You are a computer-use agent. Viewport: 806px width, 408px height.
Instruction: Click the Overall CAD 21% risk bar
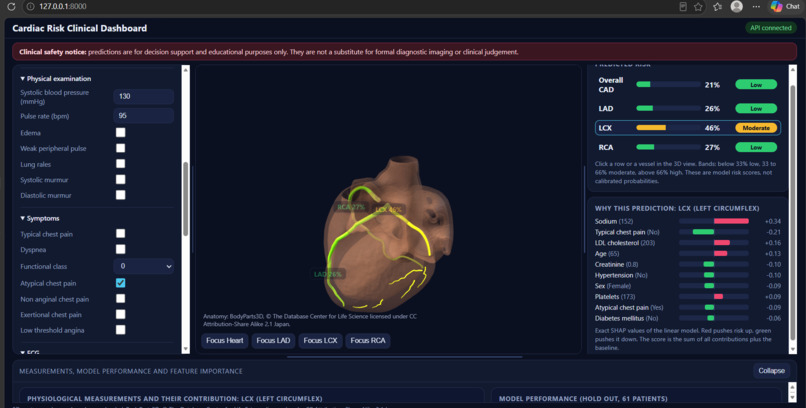point(668,84)
